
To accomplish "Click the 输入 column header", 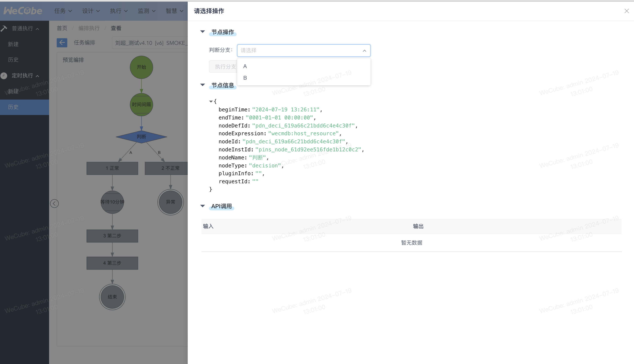I will (x=208, y=226).
